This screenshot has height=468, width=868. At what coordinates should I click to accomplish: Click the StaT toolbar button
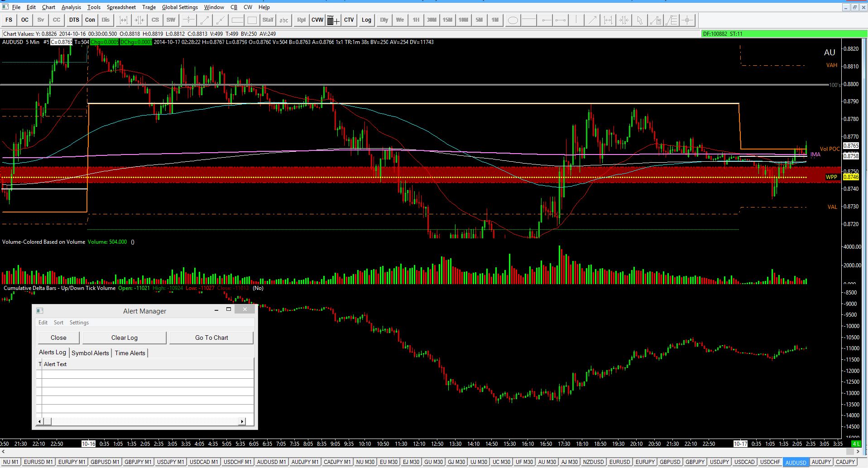tap(268, 20)
